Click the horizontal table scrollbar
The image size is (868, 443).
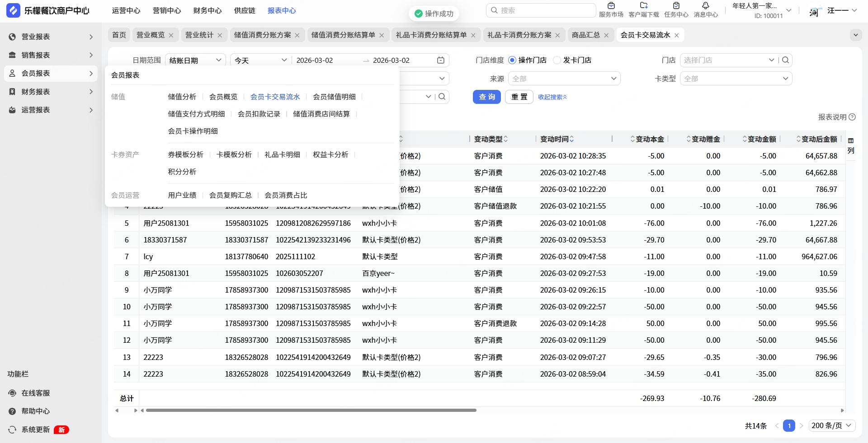pyautogui.click(x=311, y=410)
